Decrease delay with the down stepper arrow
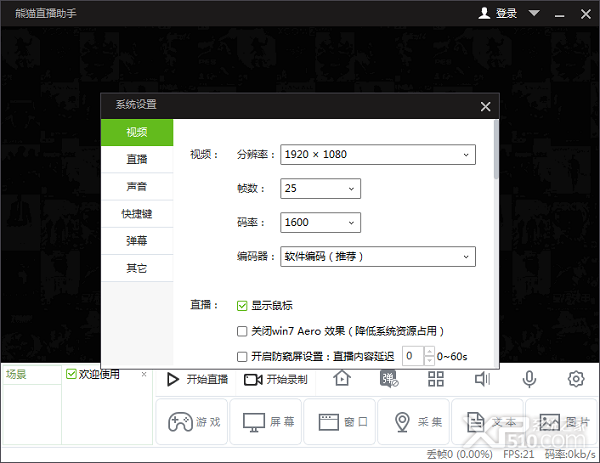Image resolution: width=600 pixels, height=463 pixels. (429, 360)
